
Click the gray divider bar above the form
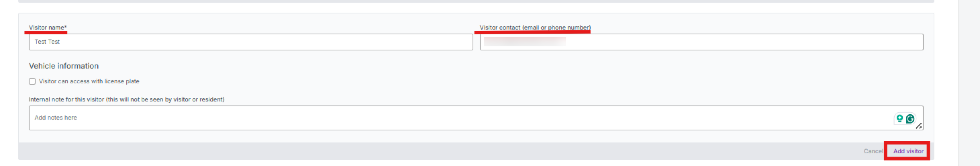tap(476, 1)
